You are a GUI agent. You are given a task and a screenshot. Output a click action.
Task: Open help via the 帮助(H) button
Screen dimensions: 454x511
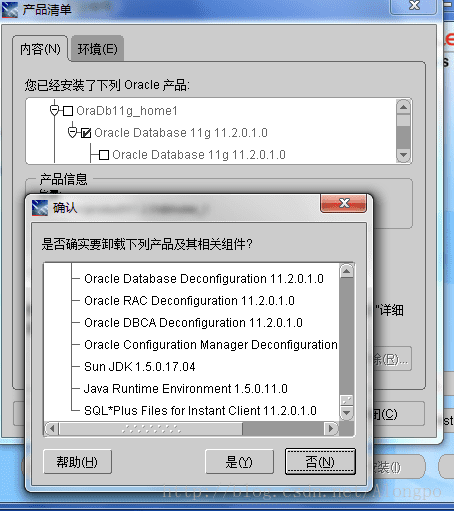coord(77,462)
